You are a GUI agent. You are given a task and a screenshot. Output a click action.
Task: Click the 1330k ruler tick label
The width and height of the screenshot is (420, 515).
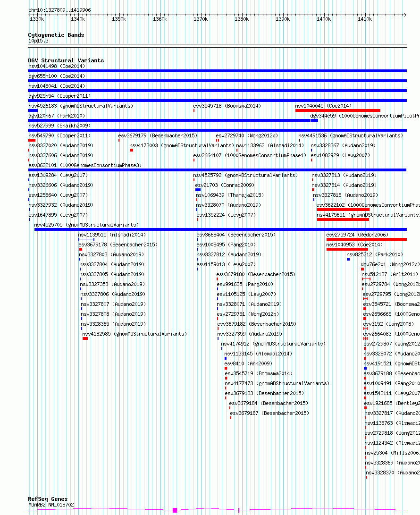coord(37,19)
